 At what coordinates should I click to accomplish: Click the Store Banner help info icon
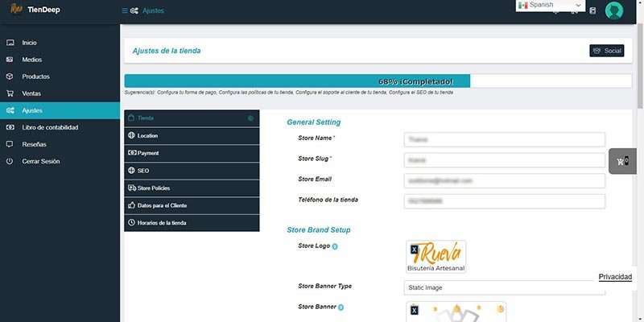pos(341,307)
